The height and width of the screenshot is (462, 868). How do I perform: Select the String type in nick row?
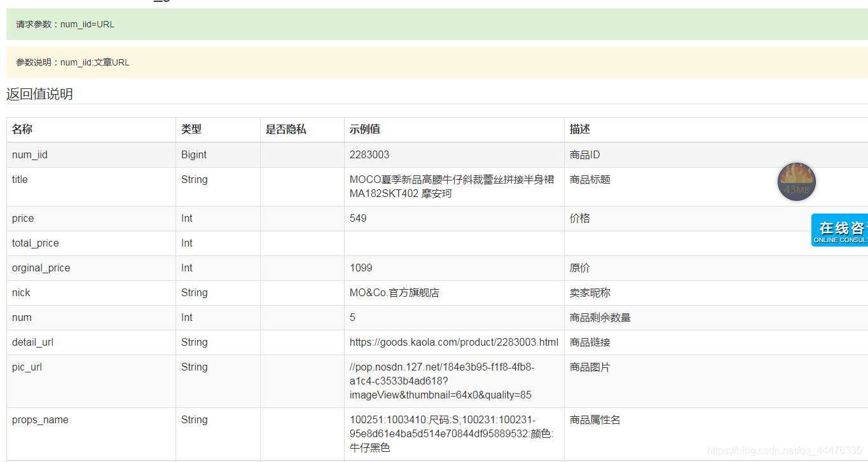[195, 292]
